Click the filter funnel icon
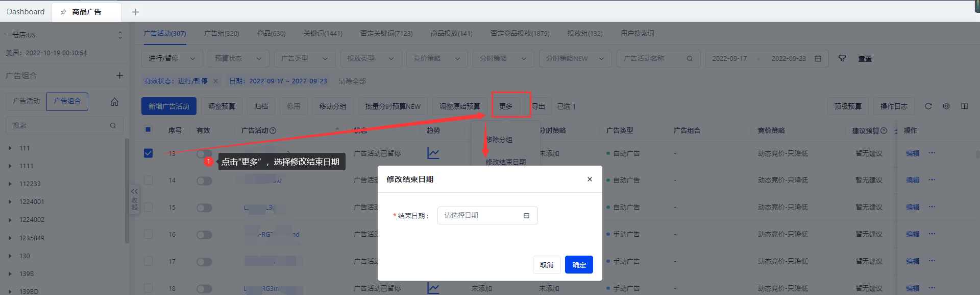Screen dimensions: 980x295 click(x=842, y=58)
